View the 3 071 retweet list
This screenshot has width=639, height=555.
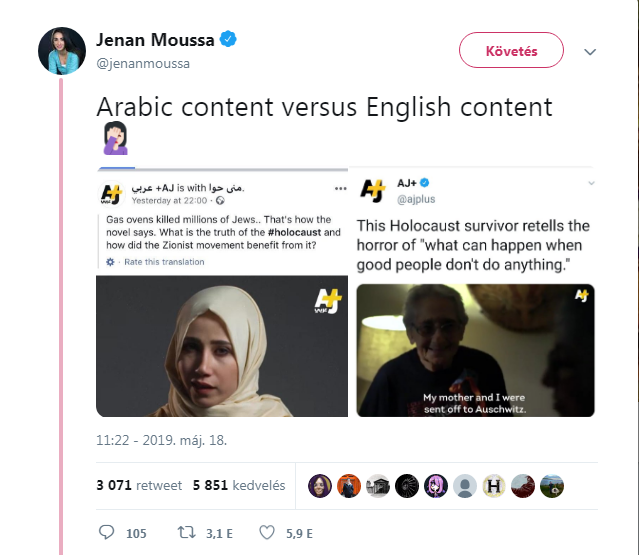click(x=139, y=485)
